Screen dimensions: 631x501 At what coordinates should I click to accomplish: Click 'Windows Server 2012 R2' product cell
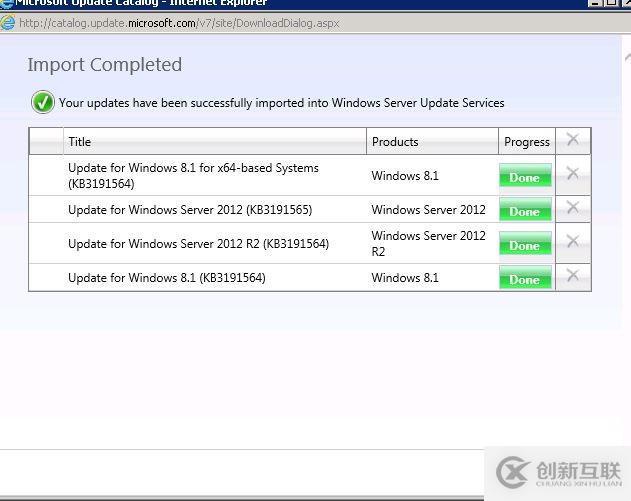pyautogui.click(x=429, y=243)
